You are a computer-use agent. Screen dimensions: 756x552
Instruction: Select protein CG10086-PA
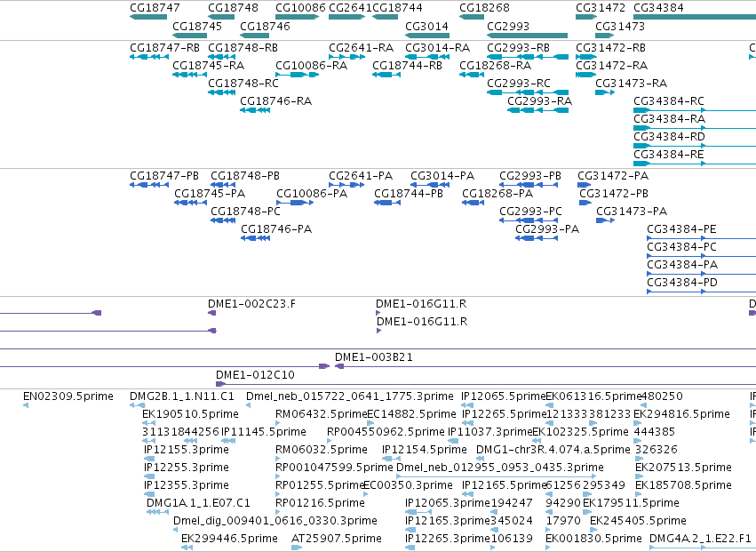pos(312,194)
